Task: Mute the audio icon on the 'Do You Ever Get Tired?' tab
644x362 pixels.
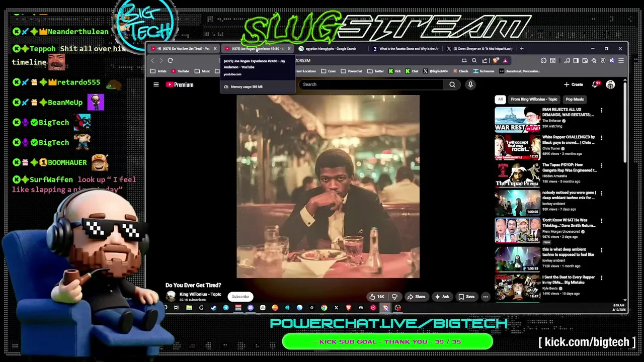Action: [159, 49]
